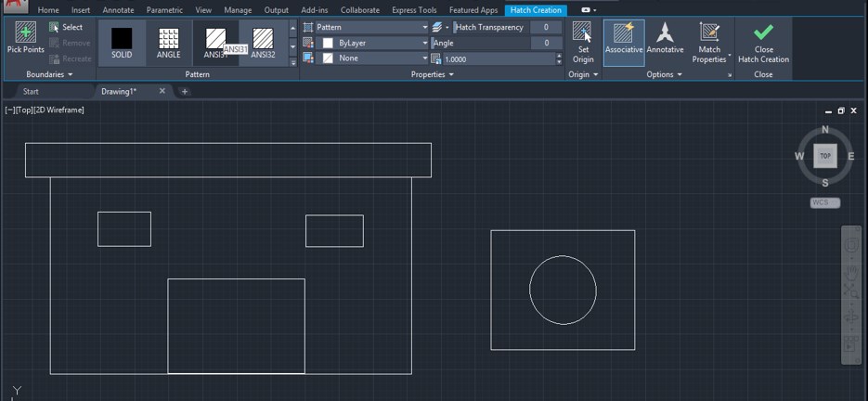Click the background color icon beside None
868x401 pixels.
pos(308,58)
